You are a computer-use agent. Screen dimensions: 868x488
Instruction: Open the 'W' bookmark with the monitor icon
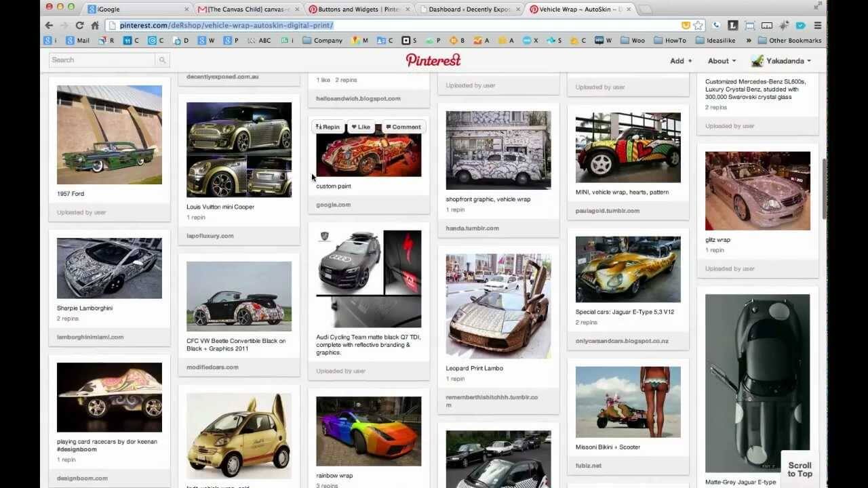coord(603,41)
